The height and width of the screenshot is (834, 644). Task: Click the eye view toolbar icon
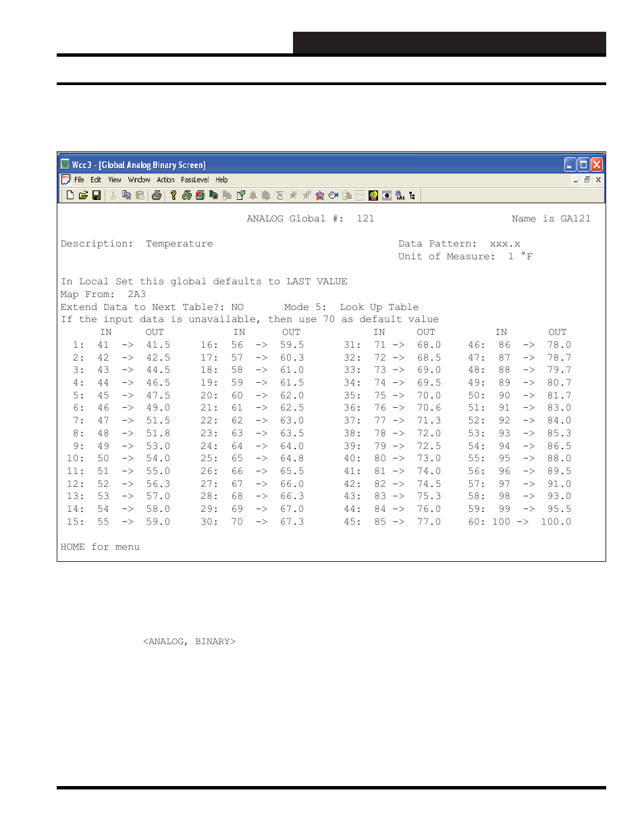[x=387, y=195]
